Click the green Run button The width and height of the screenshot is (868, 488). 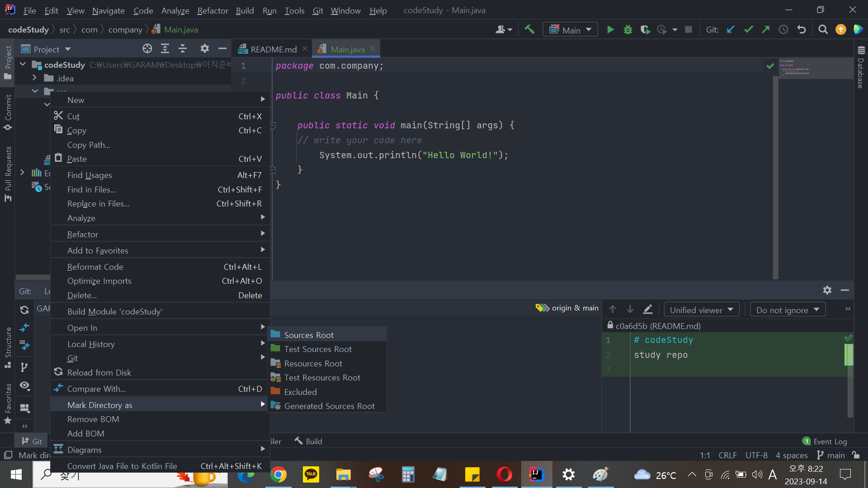(x=610, y=30)
